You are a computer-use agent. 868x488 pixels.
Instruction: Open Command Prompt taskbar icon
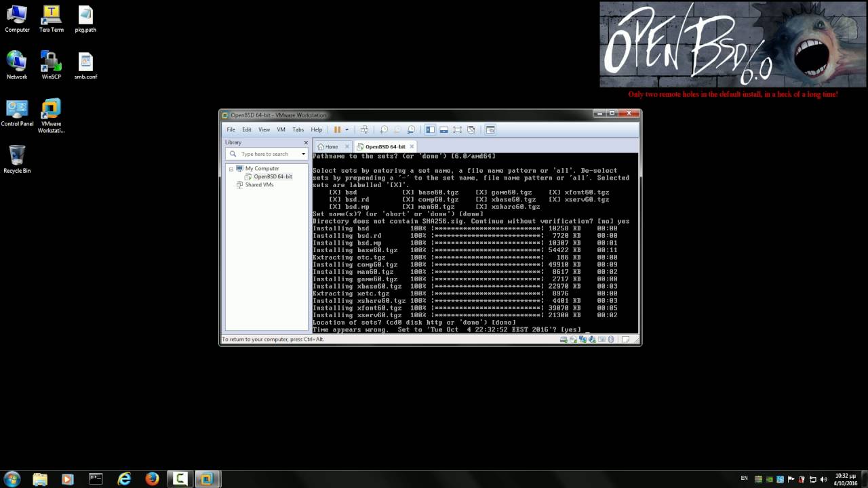[96, 479]
